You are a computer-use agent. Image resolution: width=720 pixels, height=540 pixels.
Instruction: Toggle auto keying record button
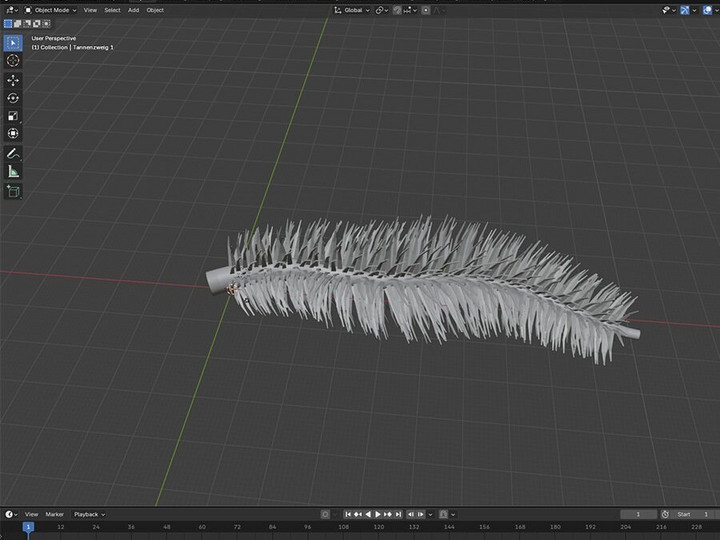pyautogui.click(x=325, y=514)
